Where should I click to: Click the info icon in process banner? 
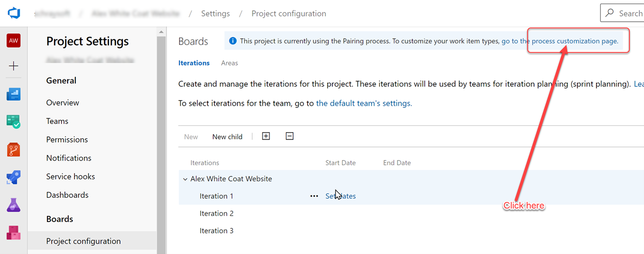point(233,41)
